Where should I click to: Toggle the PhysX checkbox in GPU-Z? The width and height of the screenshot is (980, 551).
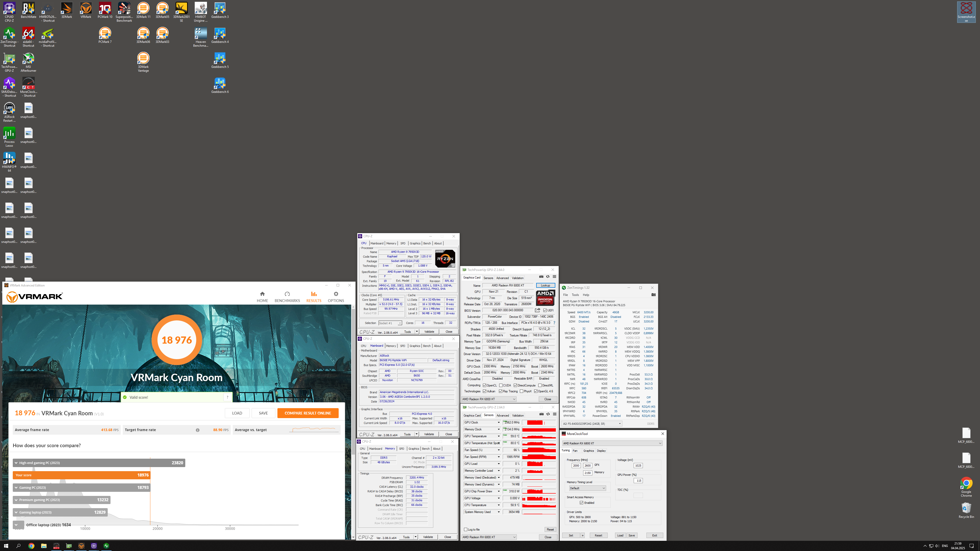[x=521, y=391]
